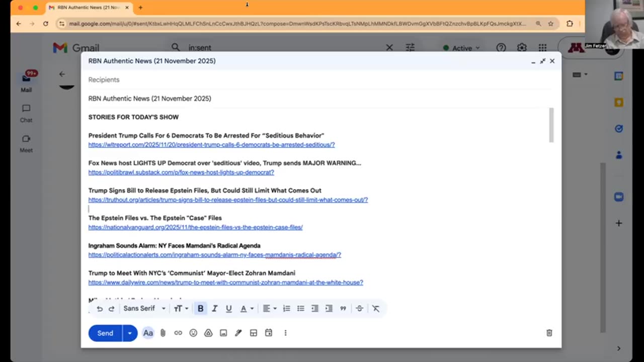Open the input tools dropdown behind compose
This screenshot has width=644, height=362.
[x=580, y=74]
